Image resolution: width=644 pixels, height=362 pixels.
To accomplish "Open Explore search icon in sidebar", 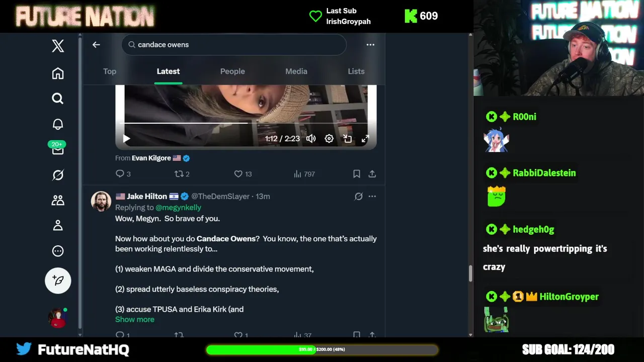I will tap(58, 99).
